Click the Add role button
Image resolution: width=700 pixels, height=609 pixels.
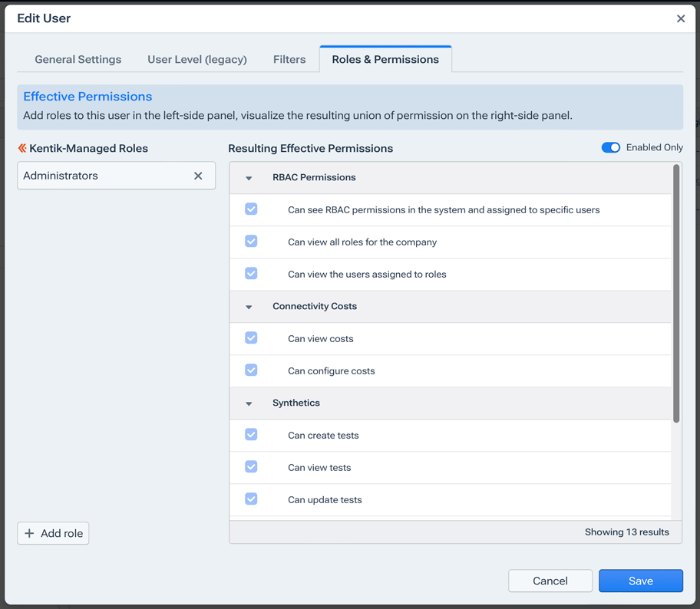53,533
